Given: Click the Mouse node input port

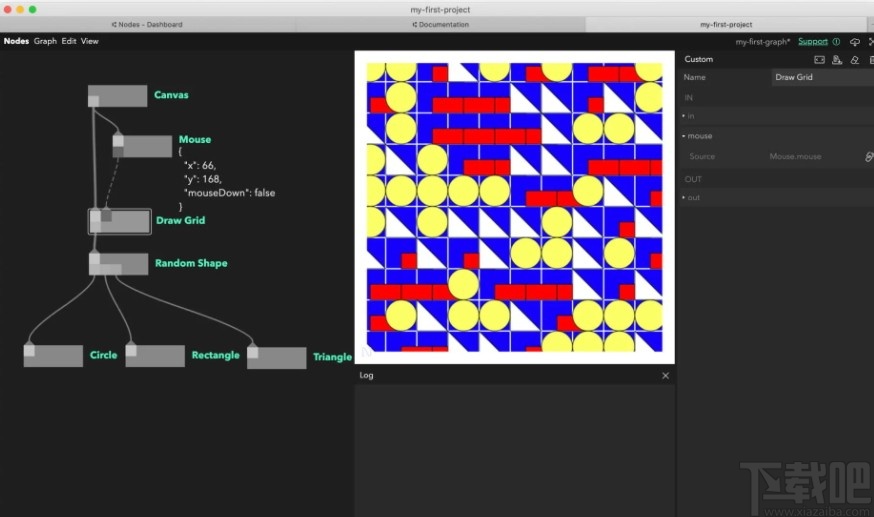Looking at the screenshot, I should tap(118, 140).
